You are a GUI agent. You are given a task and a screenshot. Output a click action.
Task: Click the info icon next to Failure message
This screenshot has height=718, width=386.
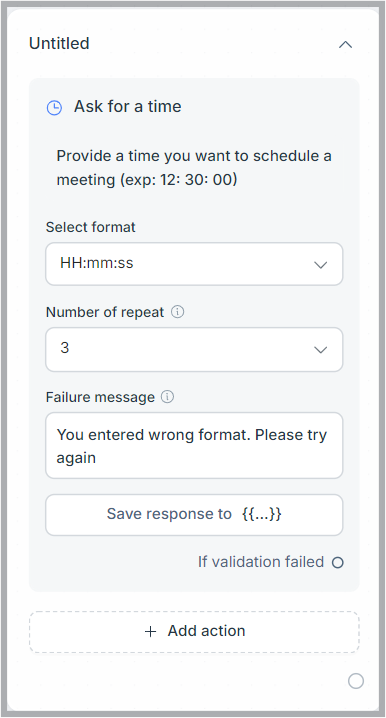[x=168, y=397]
